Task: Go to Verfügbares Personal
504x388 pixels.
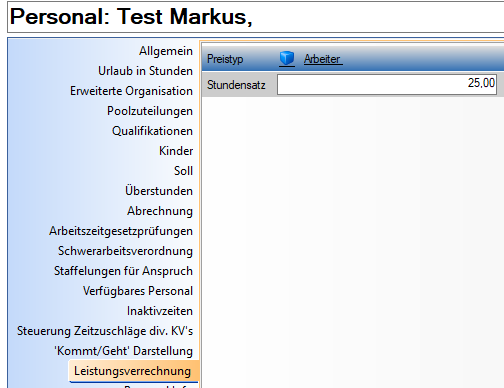Action: click(x=138, y=291)
